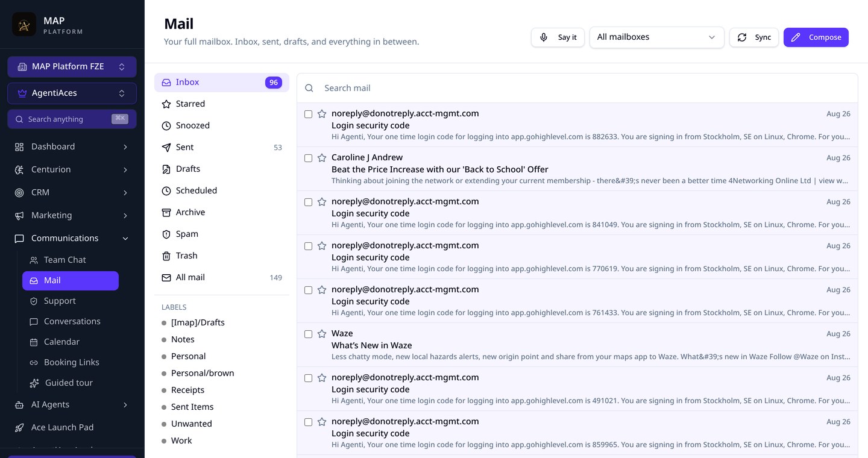868x458 pixels.
Task: Open the Inbox folder
Action: [222, 83]
